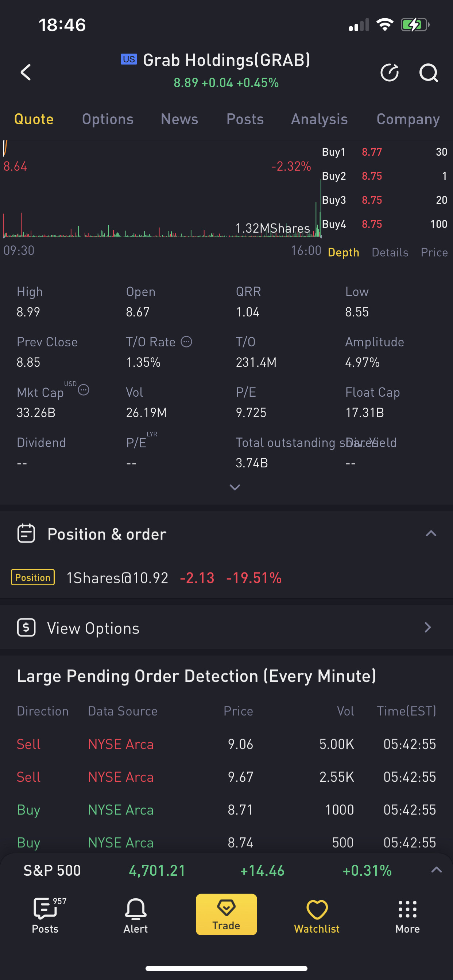Viewport: 453px width, 980px height.
Task: Switch order book to Price view
Action: coord(434,252)
